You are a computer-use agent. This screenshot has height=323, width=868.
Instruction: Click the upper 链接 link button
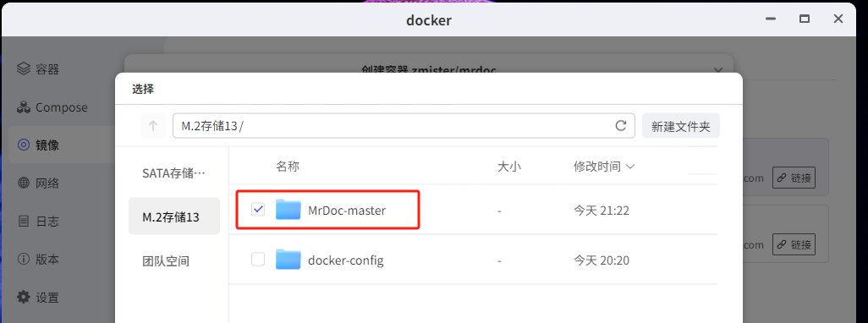coord(794,178)
